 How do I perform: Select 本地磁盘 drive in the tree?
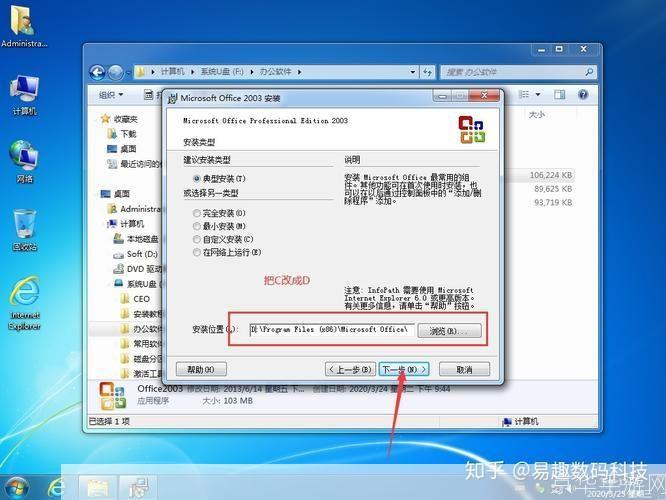pyautogui.click(x=136, y=239)
